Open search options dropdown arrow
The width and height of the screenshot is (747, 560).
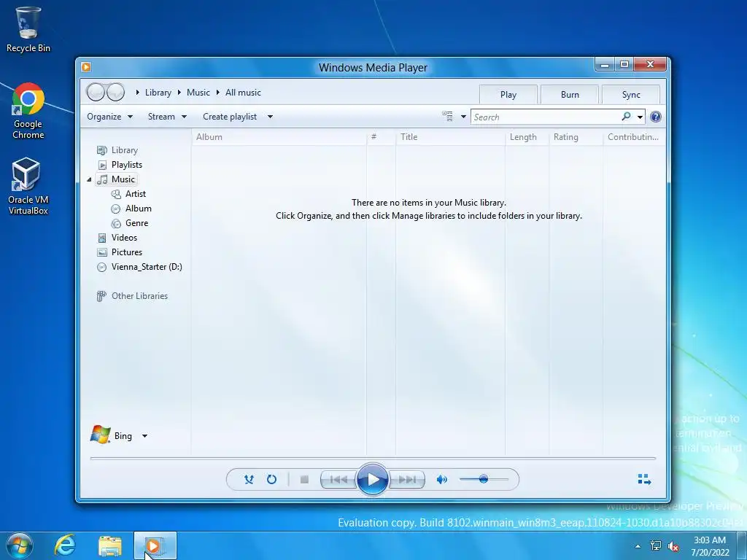point(640,117)
